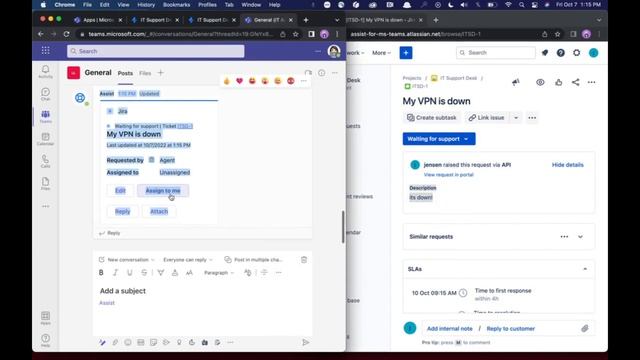
Task: Add the heart reaction
Action: click(x=239, y=81)
